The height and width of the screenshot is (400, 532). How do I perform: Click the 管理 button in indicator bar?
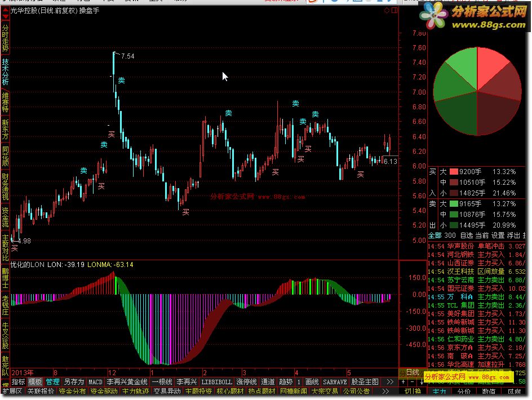click(52, 382)
